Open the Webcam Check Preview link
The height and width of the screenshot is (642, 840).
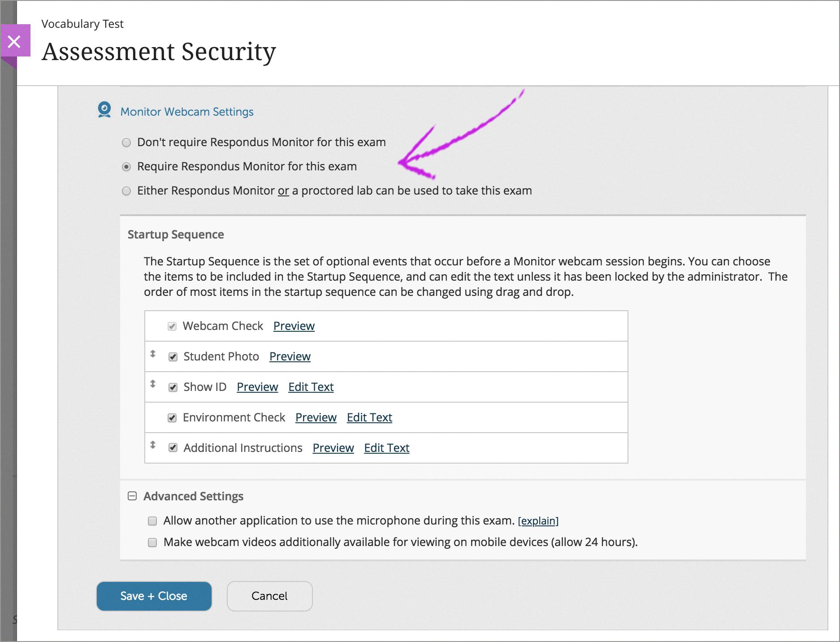(294, 326)
